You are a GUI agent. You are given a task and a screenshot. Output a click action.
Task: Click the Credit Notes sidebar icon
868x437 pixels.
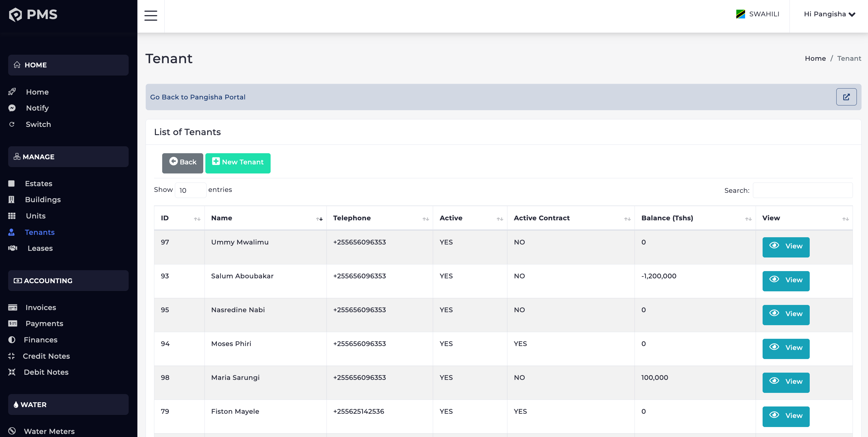[11, 356]
